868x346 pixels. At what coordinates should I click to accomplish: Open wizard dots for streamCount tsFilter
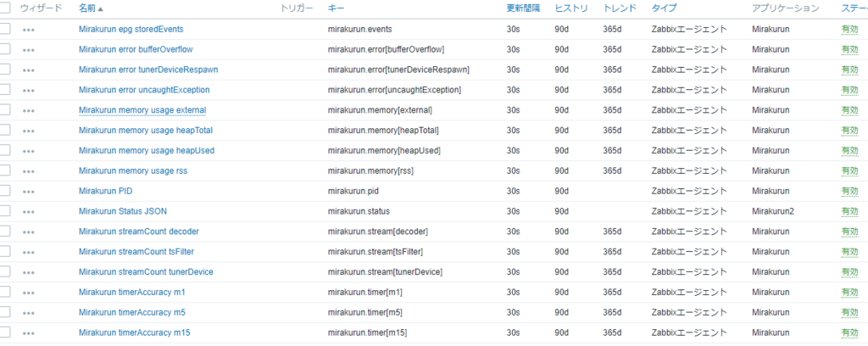coord(29,253)
